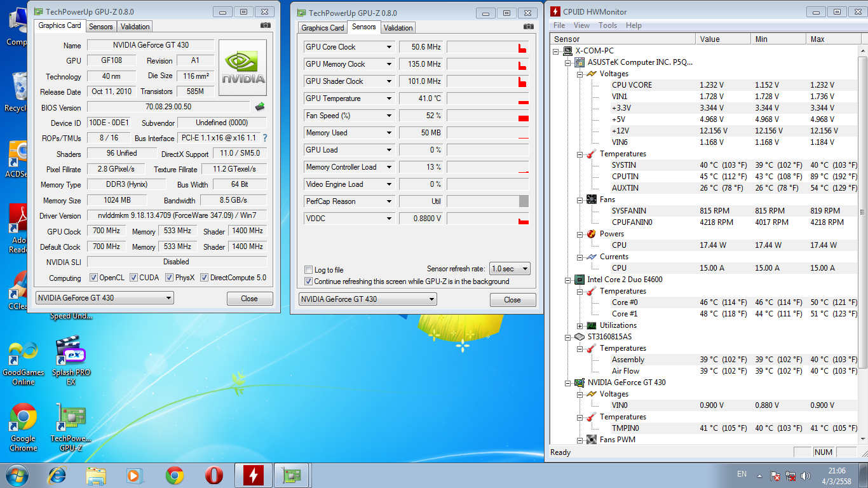
Task: Click the GPU Temperature sensor graph
Action: 488,98
